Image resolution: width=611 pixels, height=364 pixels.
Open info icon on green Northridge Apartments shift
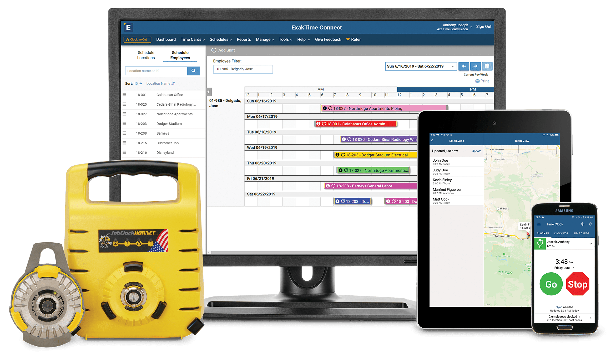pyautogui.click(x=340, y=170)
